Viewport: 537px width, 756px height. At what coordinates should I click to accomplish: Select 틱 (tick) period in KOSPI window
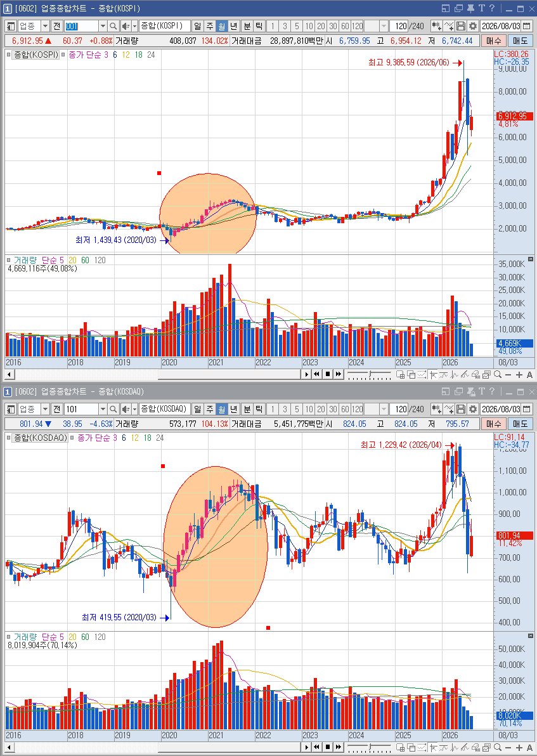click(259, 26)
